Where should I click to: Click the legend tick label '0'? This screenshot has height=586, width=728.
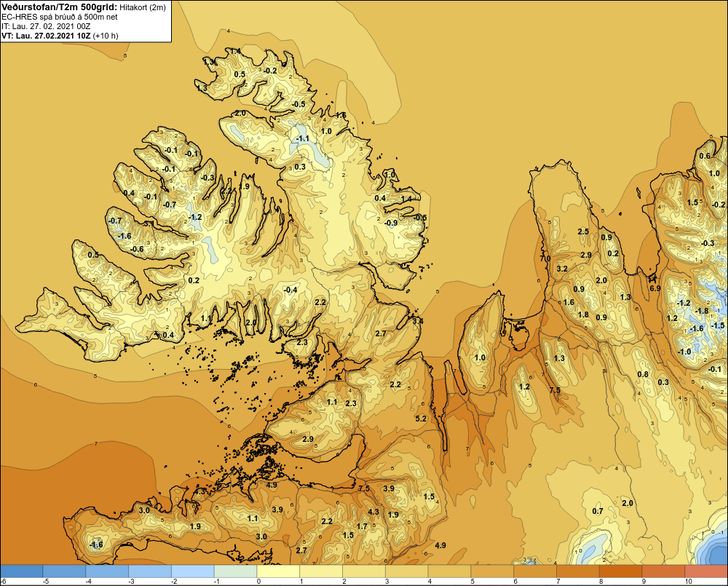tap(258, 582)
